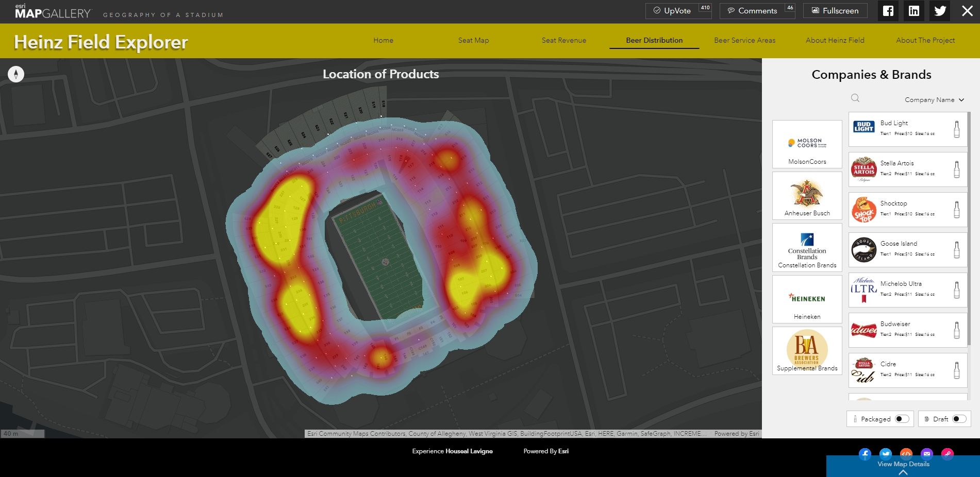Select the Constellation Brands company card
Screen dimensions: 980x477
pos(807,247)
